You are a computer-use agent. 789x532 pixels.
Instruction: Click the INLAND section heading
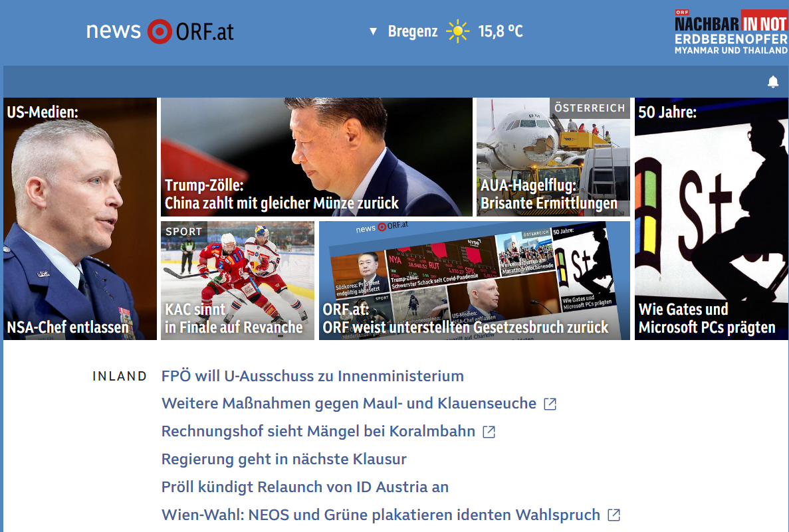120,376
